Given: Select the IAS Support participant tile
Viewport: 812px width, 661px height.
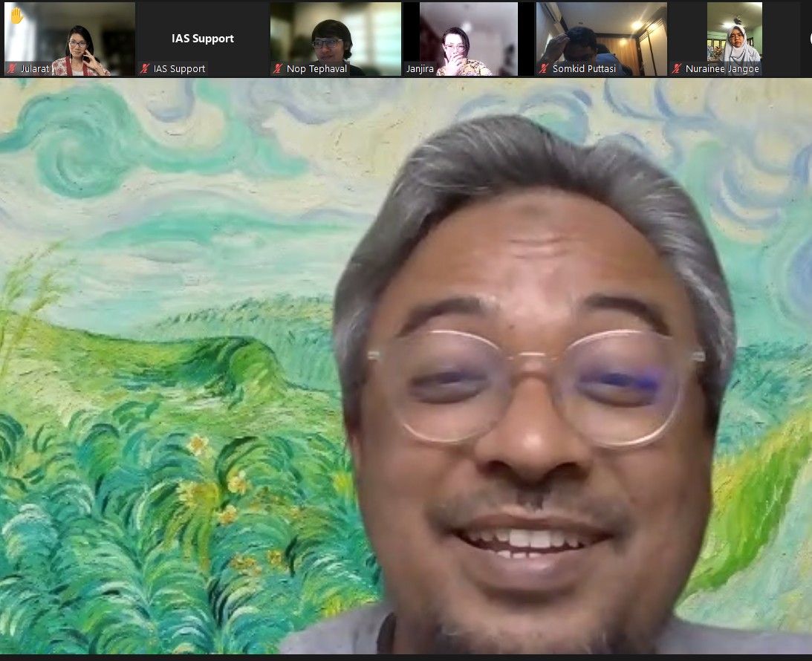Looking at the screenshot, I should point(203,39).
